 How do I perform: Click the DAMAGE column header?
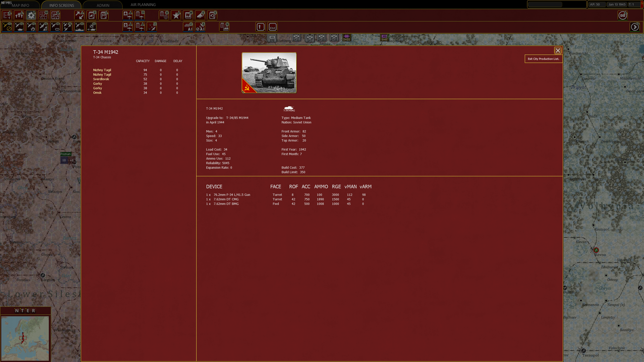pos(160,61)
